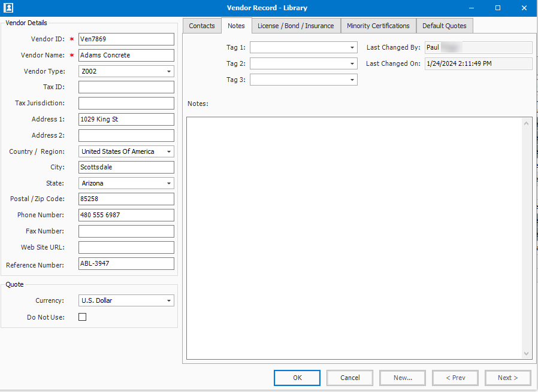Open the Tag 1 dropdown
This screenshot has width=538, height=392.
[352, 47]
